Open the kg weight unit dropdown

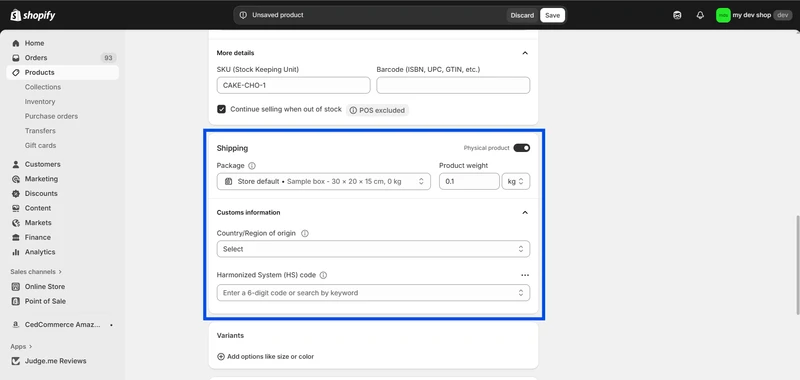click(516, 182)
